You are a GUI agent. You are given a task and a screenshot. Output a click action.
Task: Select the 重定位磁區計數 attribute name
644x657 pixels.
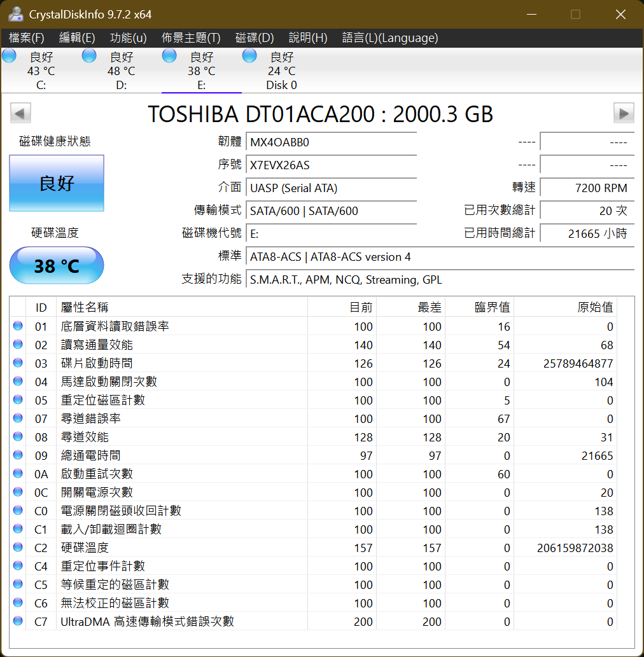click(x=102, y=399)
